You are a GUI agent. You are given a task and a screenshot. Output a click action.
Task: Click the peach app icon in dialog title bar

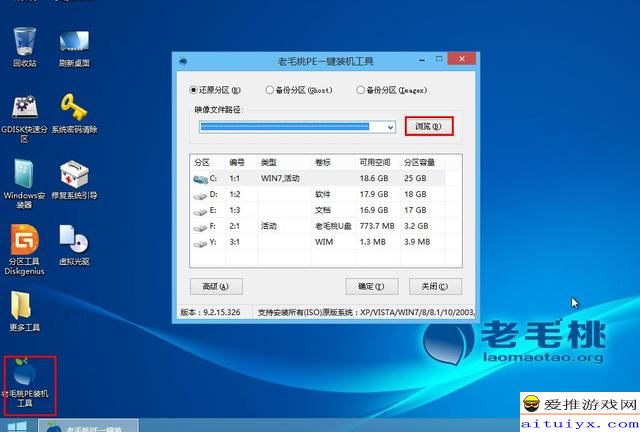coord(183,62)
